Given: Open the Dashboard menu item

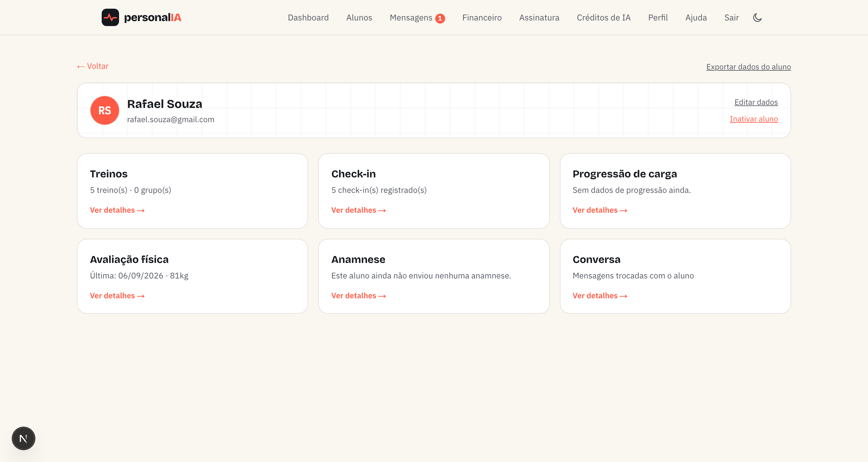Looking at the screenshot, I should [x=308, y=18].
